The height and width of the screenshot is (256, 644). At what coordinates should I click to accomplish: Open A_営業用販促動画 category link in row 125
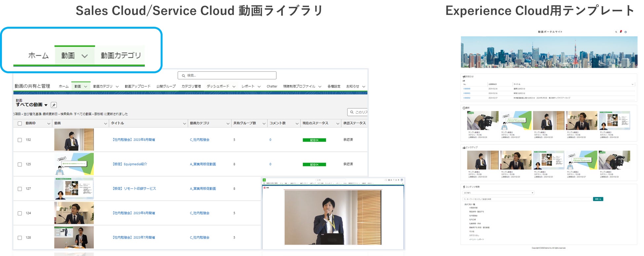pyautogui.click(x=203, y=164)
